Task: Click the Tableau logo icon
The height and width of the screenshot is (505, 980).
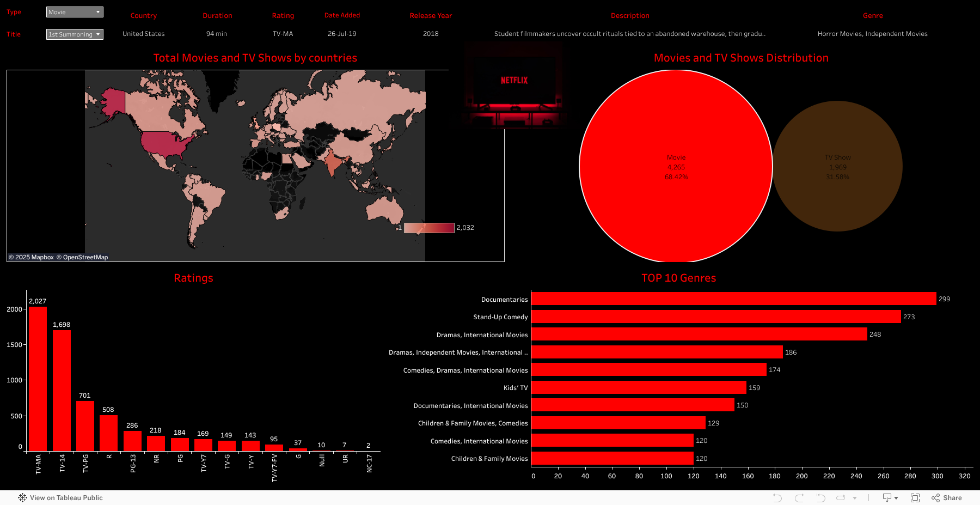Action: 22,497
